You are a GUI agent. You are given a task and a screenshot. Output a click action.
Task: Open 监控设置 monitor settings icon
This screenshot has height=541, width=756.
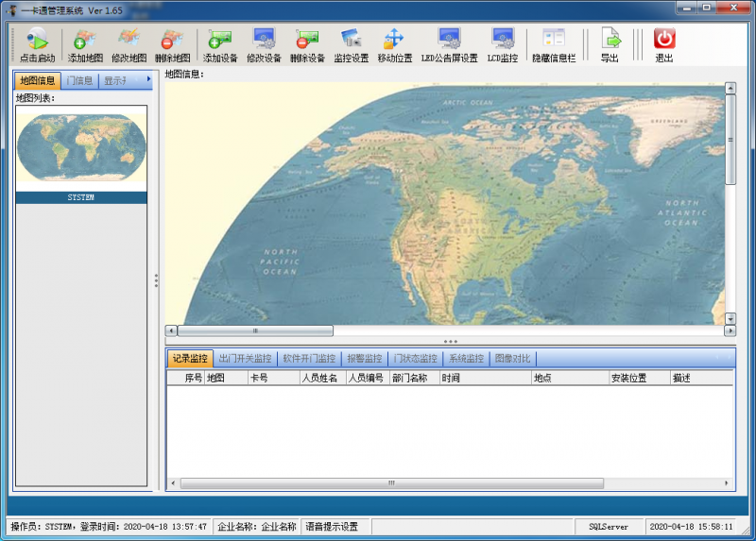pyautogui.click(x=352, y=45)
